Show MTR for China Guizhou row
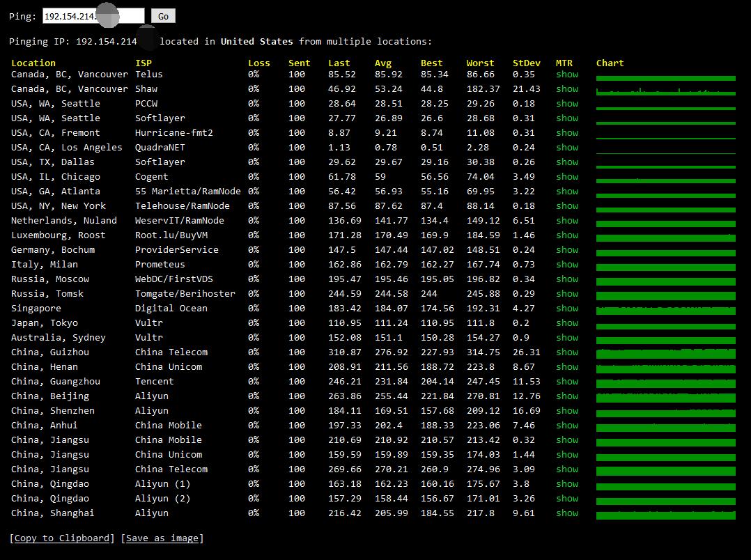This screenshot has height=560, width=751. point(567,352)
